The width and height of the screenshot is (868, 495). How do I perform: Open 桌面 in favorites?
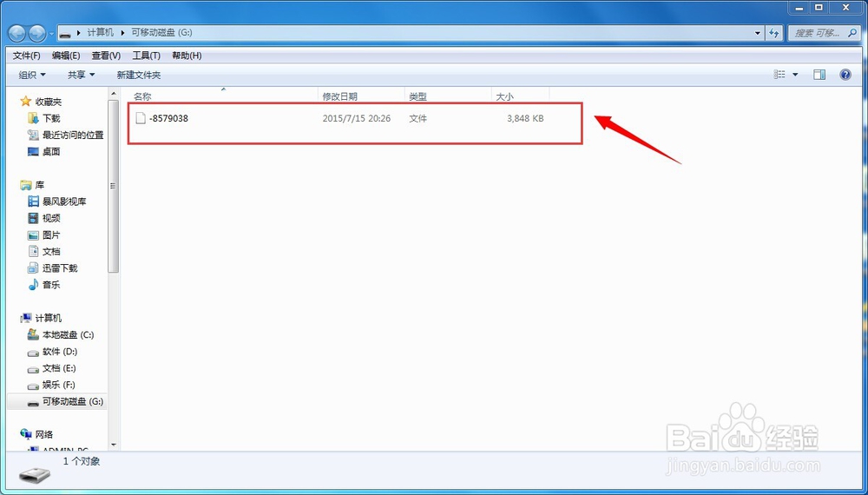point(51,152)
